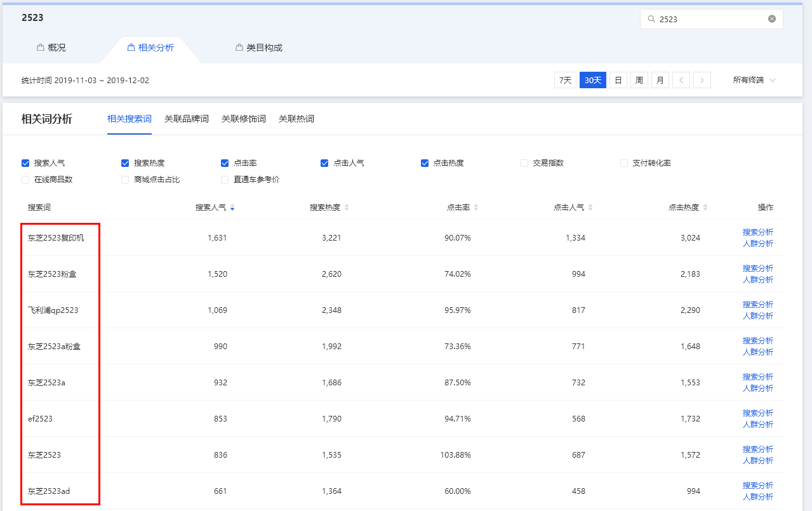The width and height of the screenshot is (812, 511).
Task: Switch to the 类目构成 tab
Action: [x=259, y=48]
